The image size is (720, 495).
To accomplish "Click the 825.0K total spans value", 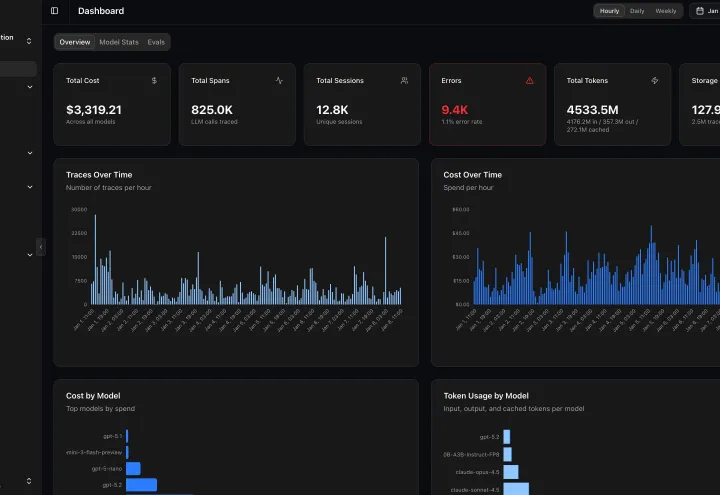I will pyautogui.click(x=212, y=110).
